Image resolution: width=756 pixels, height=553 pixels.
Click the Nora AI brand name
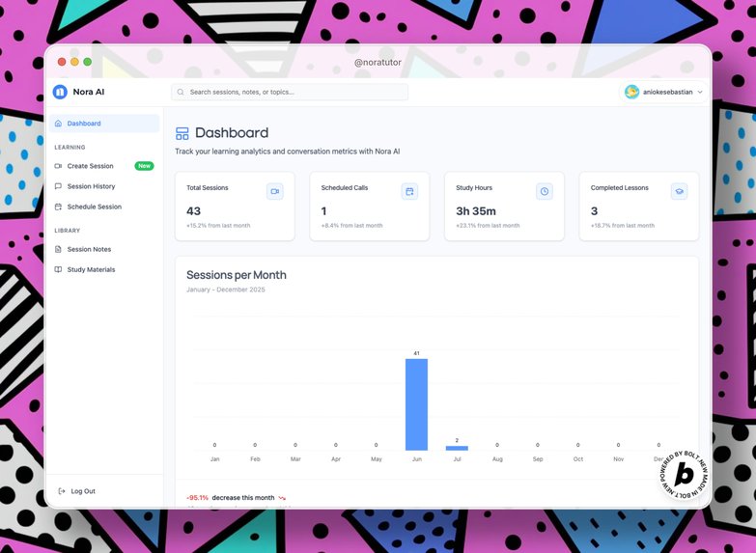[89, 92]
